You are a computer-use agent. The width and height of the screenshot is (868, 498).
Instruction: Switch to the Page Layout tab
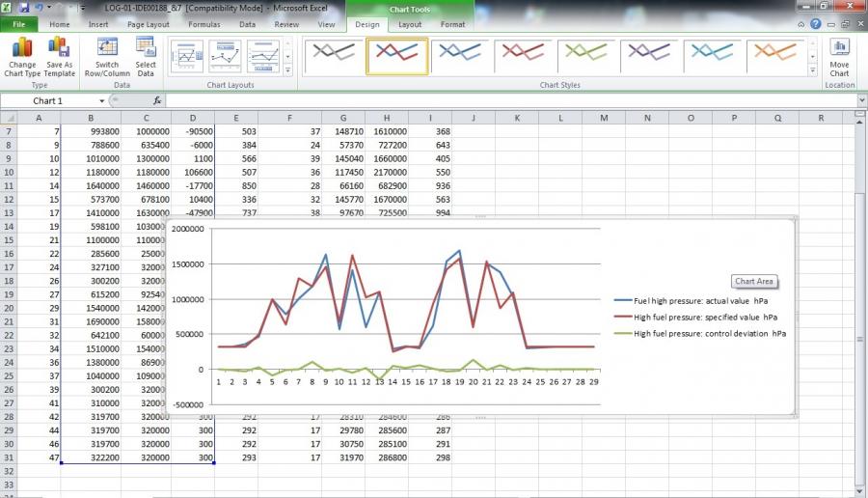tap(148, 24)
